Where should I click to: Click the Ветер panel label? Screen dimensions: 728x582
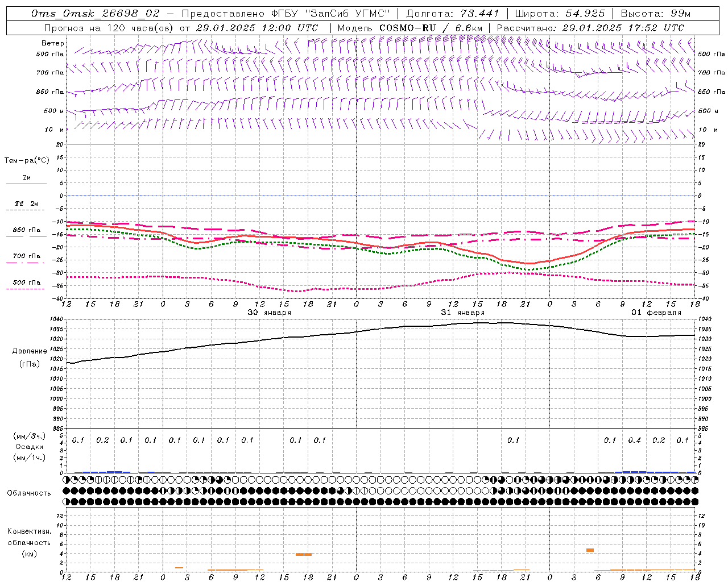[x=53, y=43]
